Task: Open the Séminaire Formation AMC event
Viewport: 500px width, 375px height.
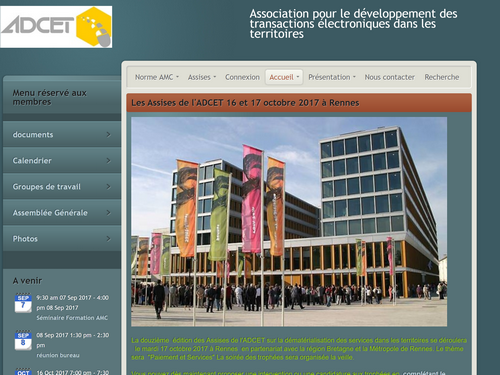Action: click(72, 318)
